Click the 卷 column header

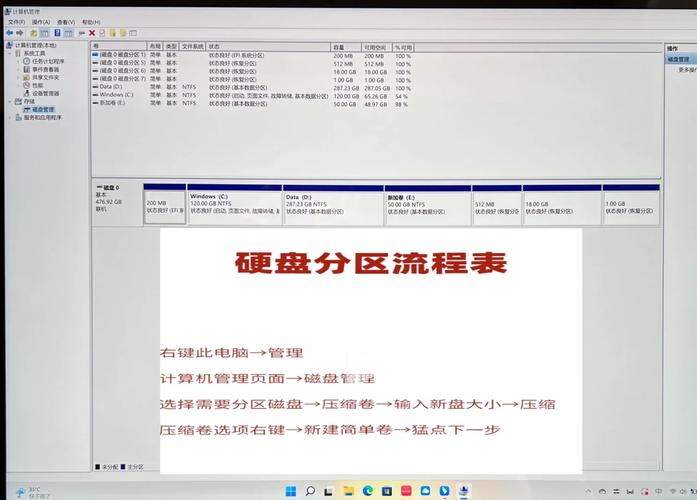[119, 46]
